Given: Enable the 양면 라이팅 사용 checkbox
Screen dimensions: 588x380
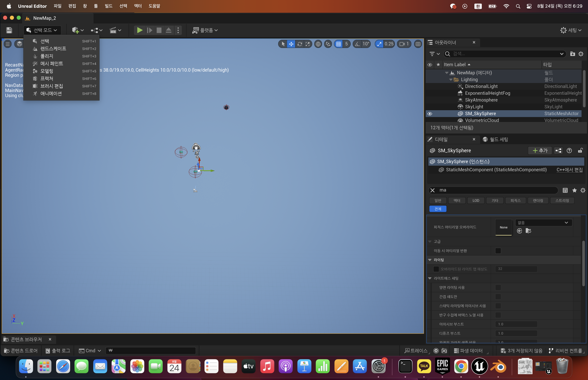Looking at the screenshot, I should [x=498, y=287].
